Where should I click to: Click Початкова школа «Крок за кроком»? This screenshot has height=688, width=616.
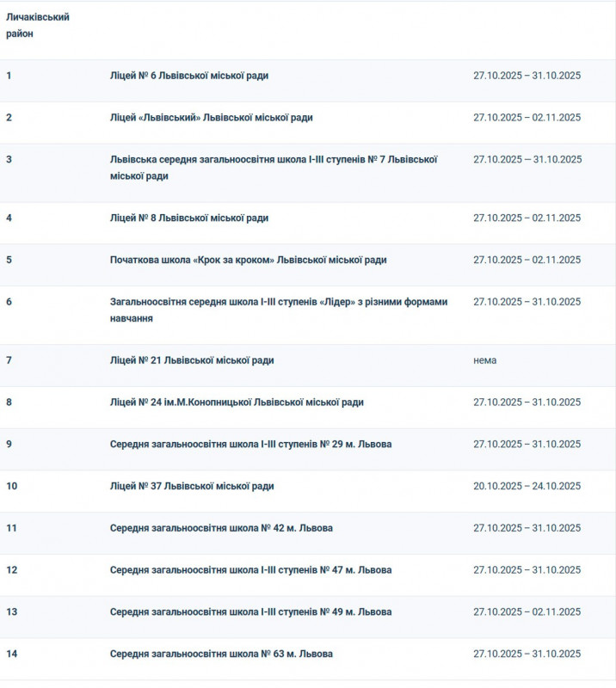248,260
